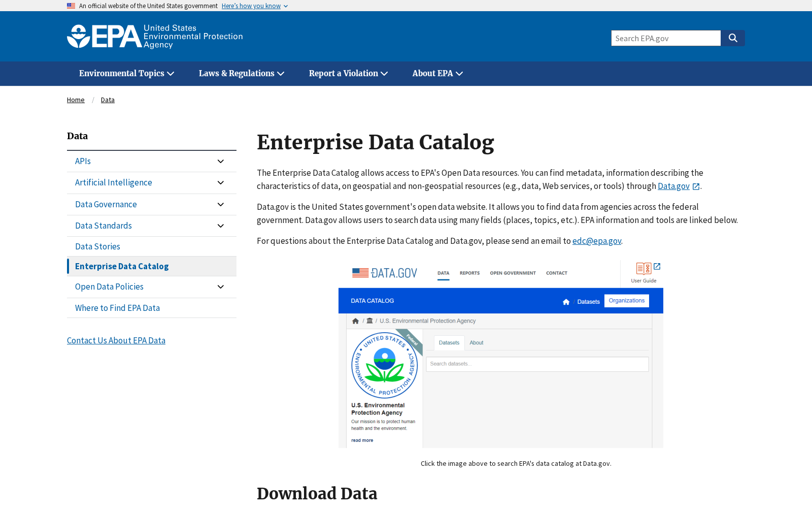Image resolution: width=812 pixels, height=508 pixels.
Task: Click the magnifying glass search button
Action: pyautogui.click(x=733, y=38)
